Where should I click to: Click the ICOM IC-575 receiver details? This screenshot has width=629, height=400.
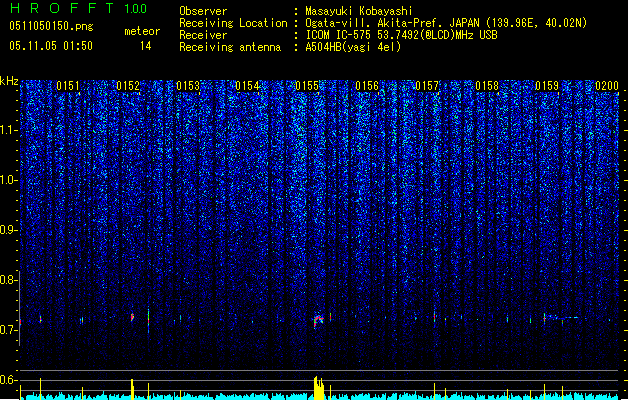[x=401, y=35]
